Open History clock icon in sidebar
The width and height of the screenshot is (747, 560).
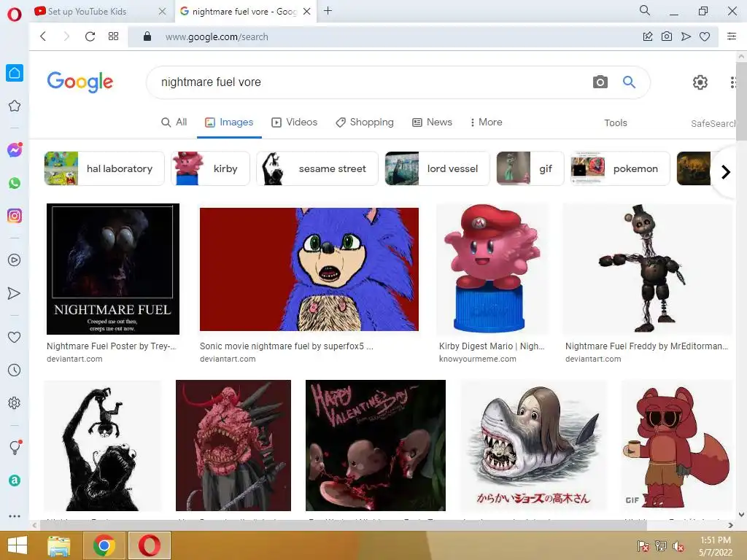(15, 370)
